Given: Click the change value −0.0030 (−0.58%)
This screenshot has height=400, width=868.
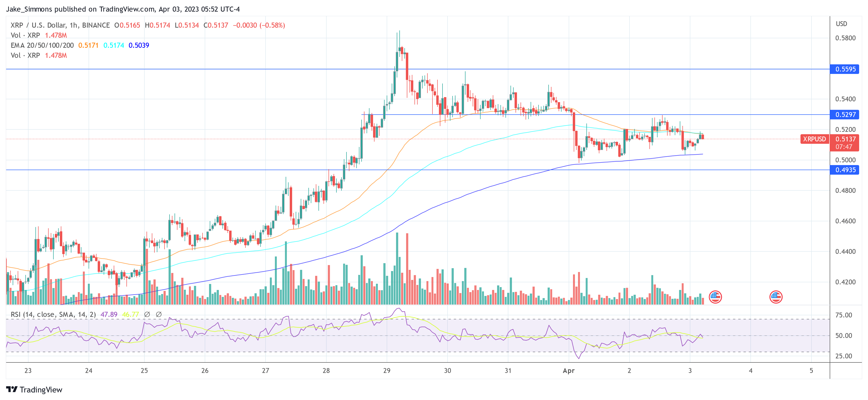Looking at the screenshot, I should [259, 25].
